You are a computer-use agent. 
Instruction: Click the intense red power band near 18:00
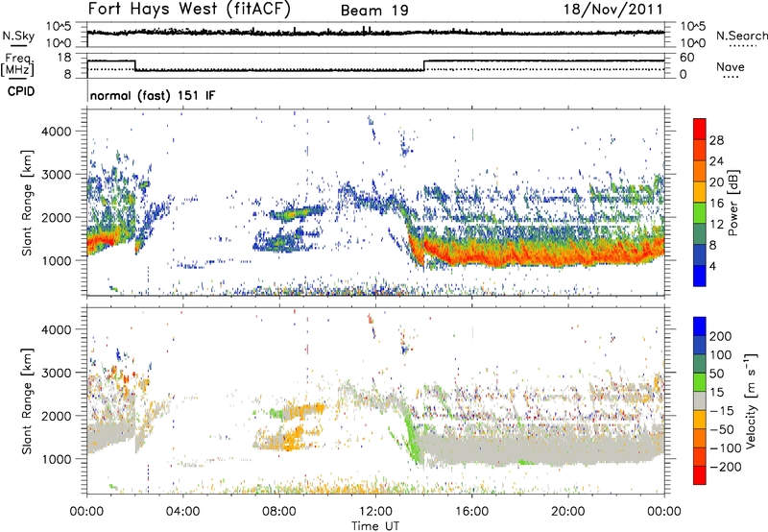pos(519,254)
